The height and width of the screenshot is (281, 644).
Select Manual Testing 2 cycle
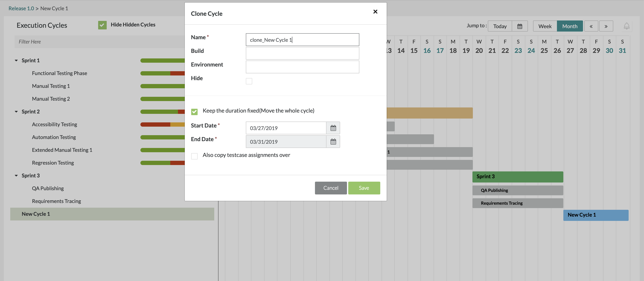[51, 99]
